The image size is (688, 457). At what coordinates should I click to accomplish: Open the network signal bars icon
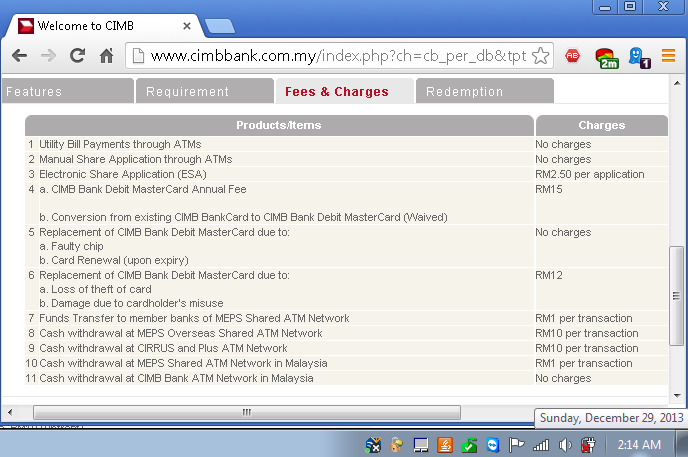[x=541, y=445]
